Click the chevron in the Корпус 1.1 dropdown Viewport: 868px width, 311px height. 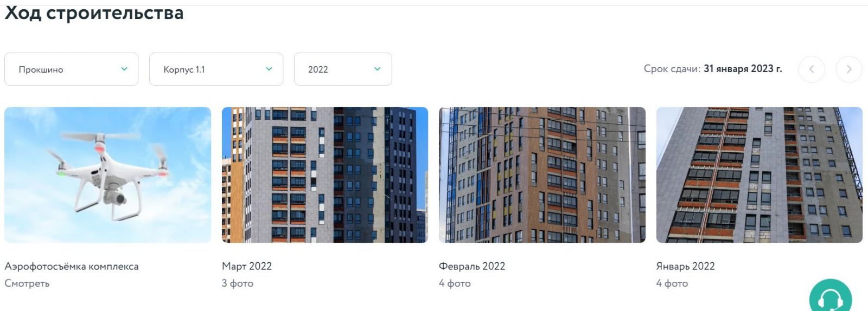269,69
